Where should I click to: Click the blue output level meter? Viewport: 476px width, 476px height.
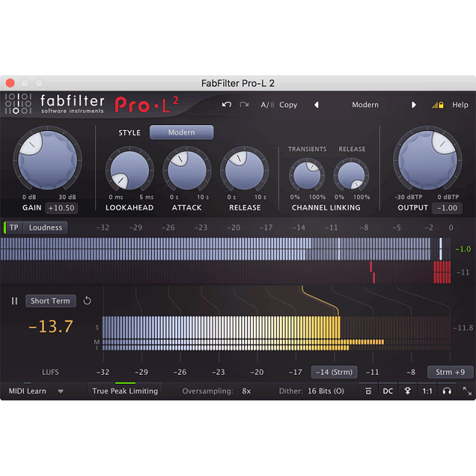point(225,249)
